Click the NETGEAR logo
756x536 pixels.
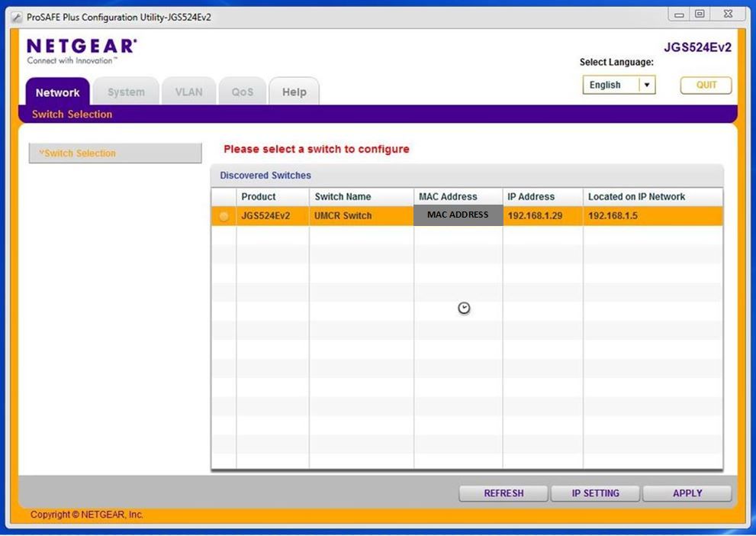pyautogui.click(x=82, y=51)
